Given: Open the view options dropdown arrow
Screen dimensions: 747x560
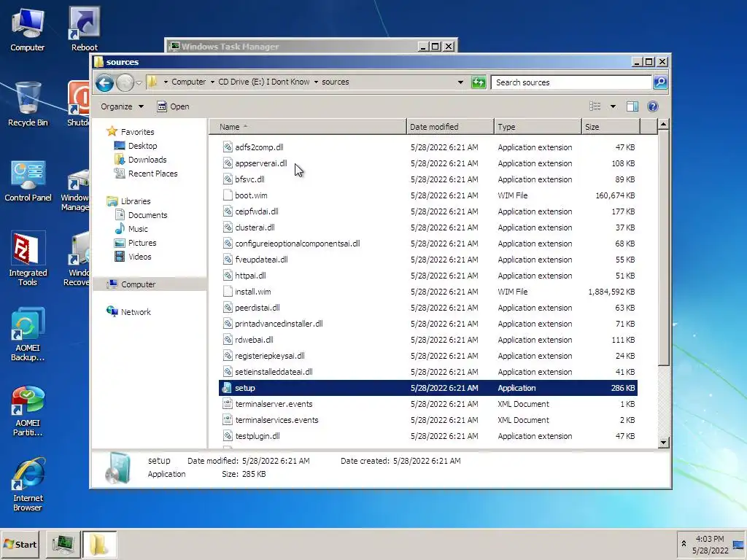Looking at the screenshot, I should [x=613, y=106].
